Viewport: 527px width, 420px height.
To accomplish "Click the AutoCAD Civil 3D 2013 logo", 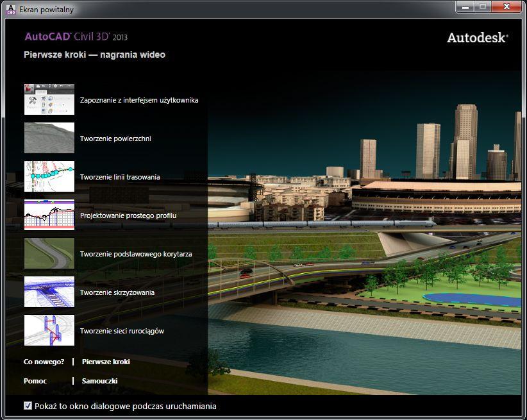I will click(76, 37).
